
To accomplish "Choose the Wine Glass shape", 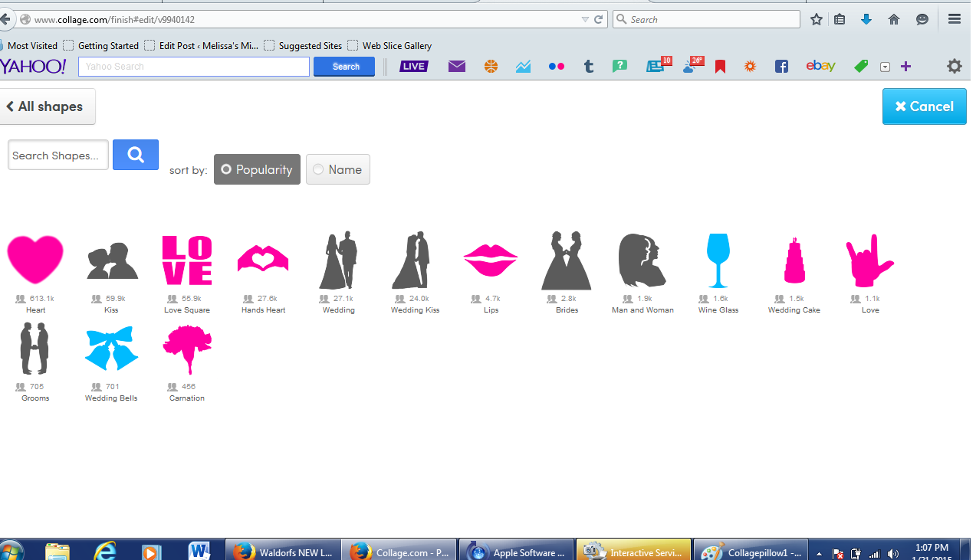I will (x=718, y=260).
